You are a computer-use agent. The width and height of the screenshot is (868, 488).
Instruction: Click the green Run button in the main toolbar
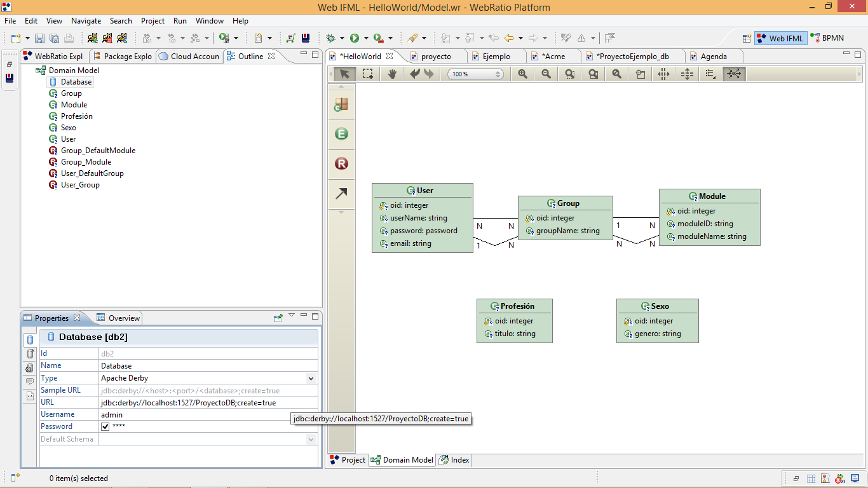[355, 38]
